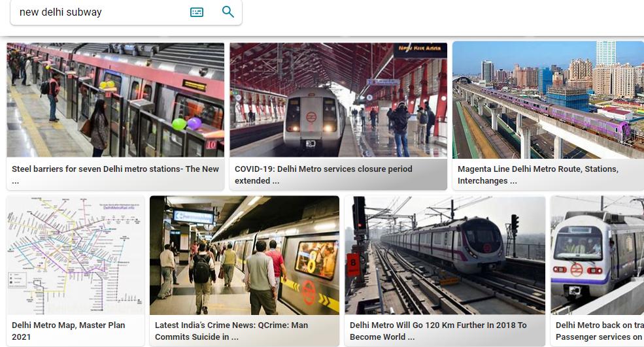Image resolution: width=644 pixels, height=347 pixels.
Task: Click 'Delhi Metro back on tra...' caption
Action: click(x=600, y=331)
